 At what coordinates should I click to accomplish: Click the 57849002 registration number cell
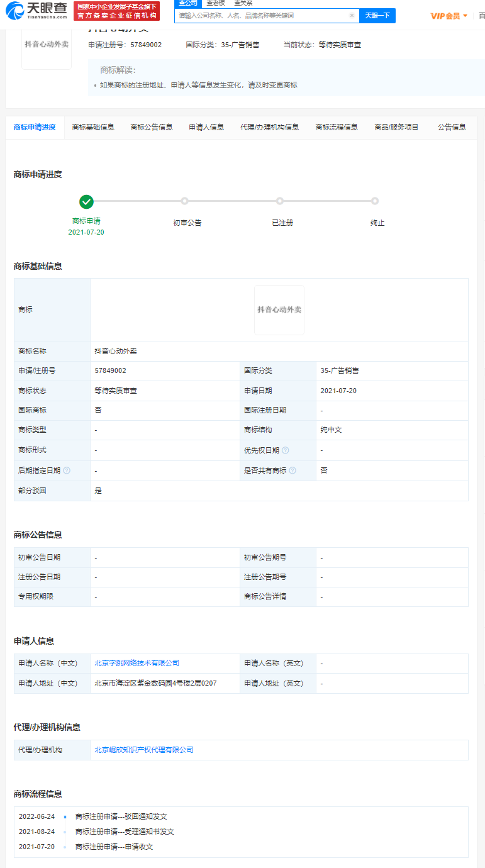(165, 371)
